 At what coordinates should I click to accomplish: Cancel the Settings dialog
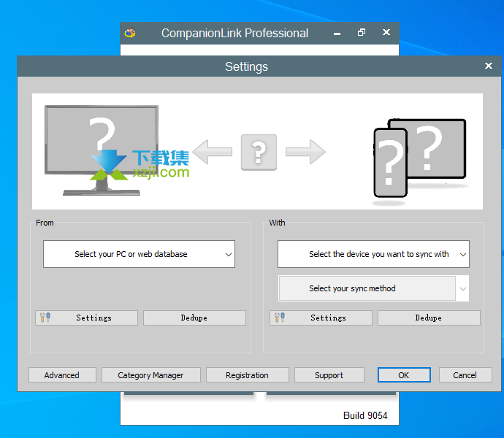click(x=465, y=375)
